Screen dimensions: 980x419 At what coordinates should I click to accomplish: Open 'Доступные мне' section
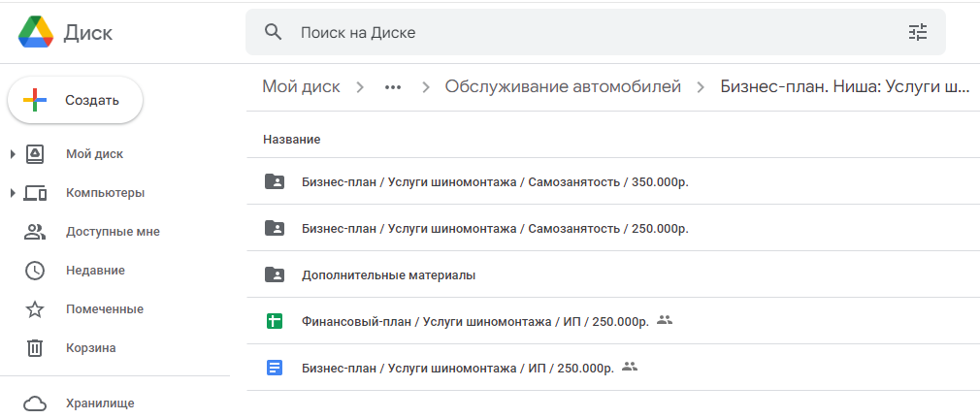click(113, 232)
